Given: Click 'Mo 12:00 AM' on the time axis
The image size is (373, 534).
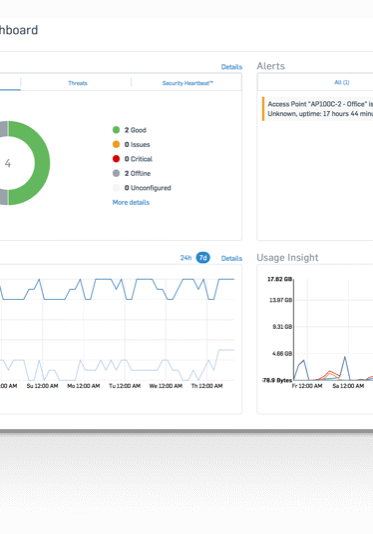Looking at the screenshot, I should tap(83, 386).
